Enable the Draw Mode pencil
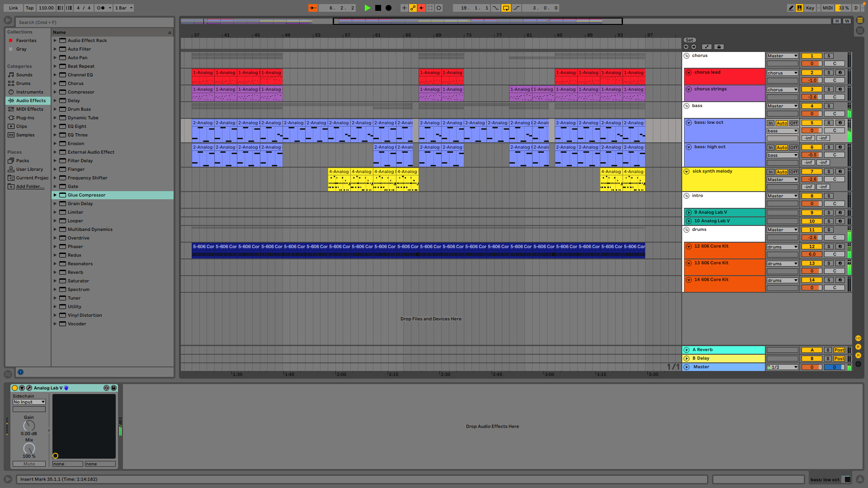The height and width of the screenshot is (488, 868). 790,8
